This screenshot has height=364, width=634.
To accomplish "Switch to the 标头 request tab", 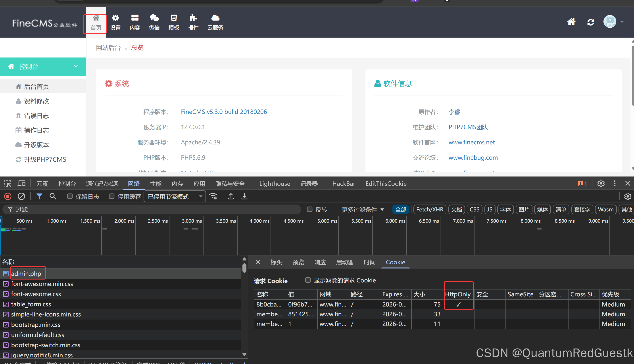I will (276, 262).
